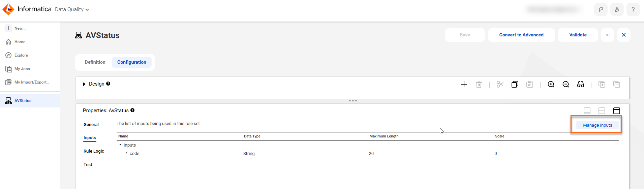Click the Scale column header
The width and height of the screenshot is (644, 189).
(x=499, y=136)
